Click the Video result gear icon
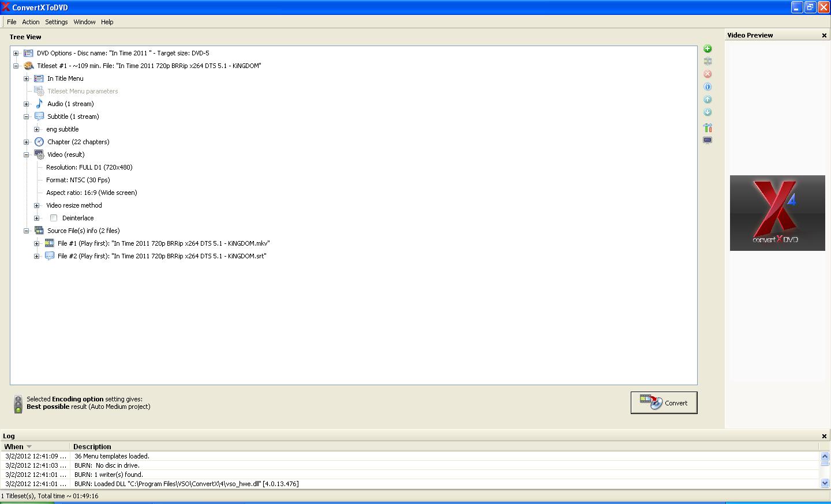The height and width of the screenshot is (504, 831). tap(39, 155)
